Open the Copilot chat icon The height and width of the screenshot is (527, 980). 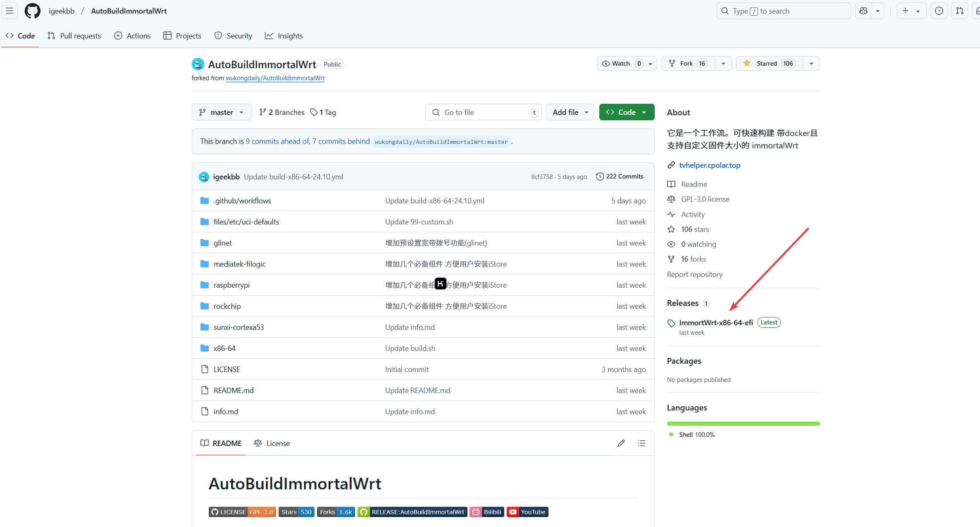863,11
